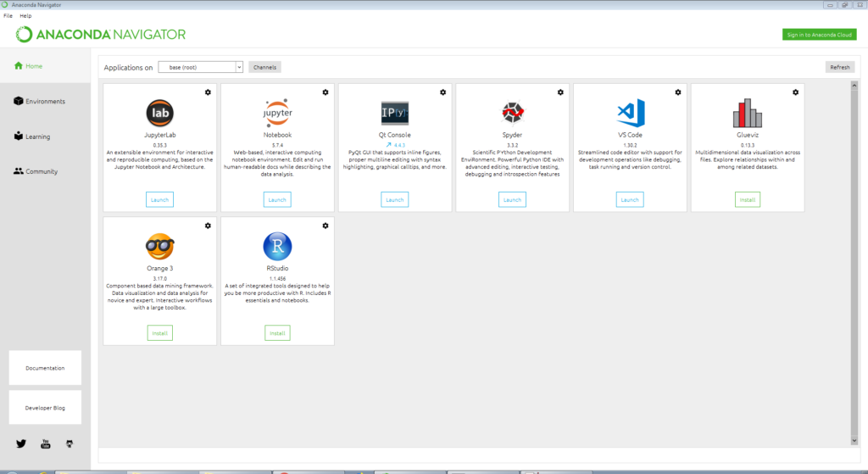868x474 pixels.
Task: Open Orange 3 card gear menu
Action: tap(209, 226)
